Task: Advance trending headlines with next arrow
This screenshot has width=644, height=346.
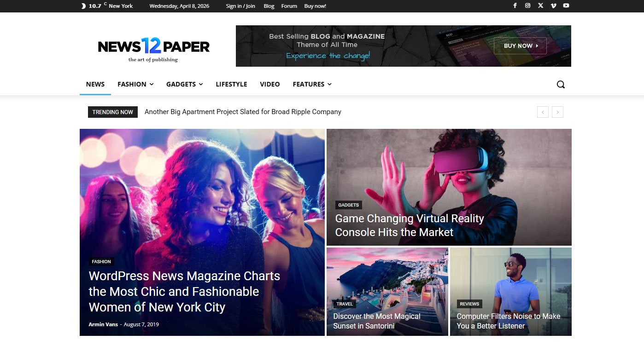Action: (557, 112)
